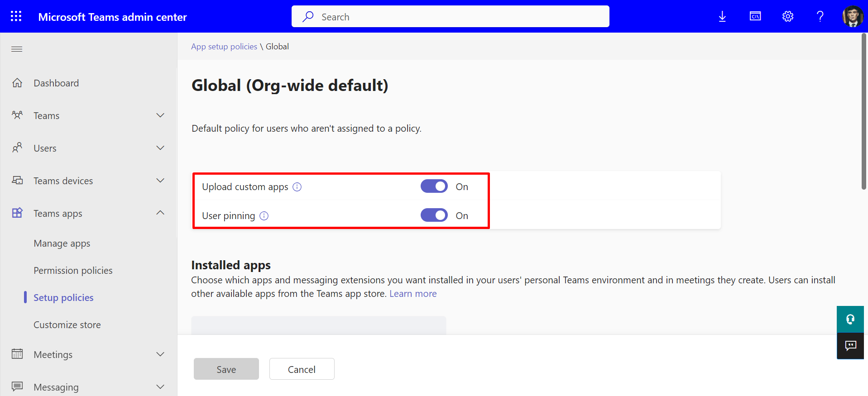Screen dimensions: 868x396
Task: Click into the Search field
Action: click(x=451, y=16)
